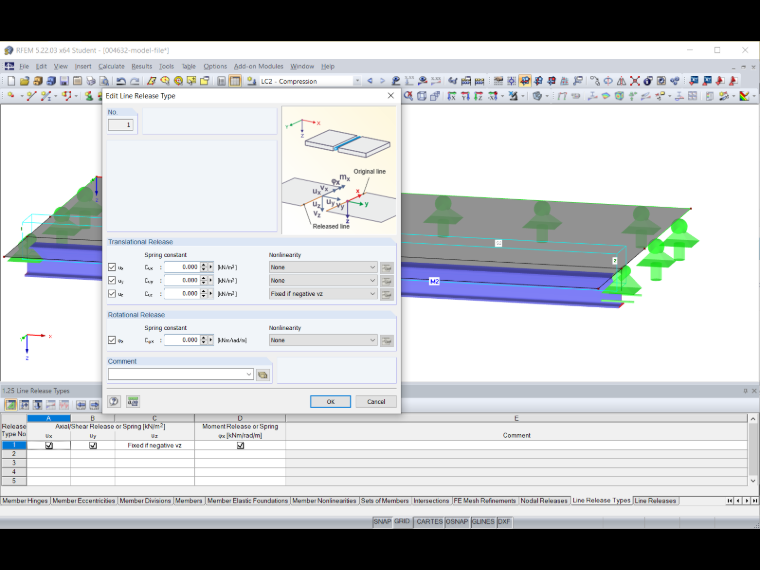Click the New model icon
The image size is (760, 570).
click(x=11, y=81)
